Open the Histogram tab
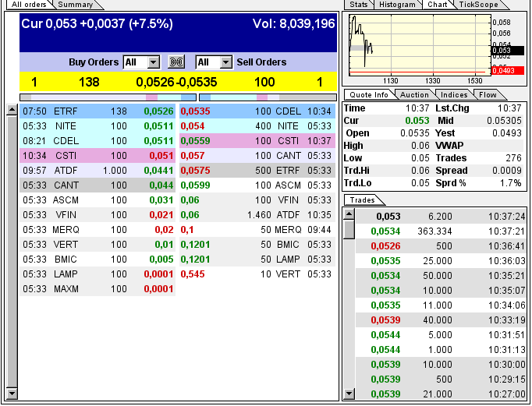The height and width of the screenshot is (406, 532). coord(397,5)
